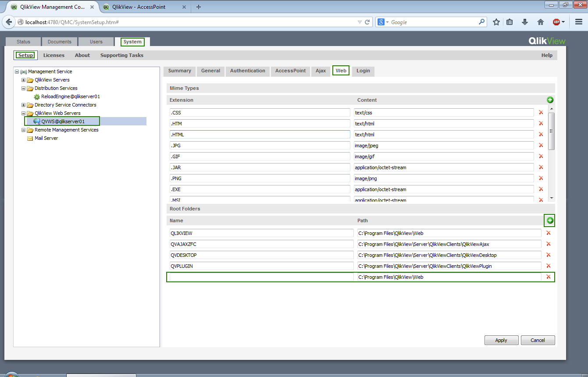Delete the .PNG mime type row
This screenshot has height=377, width=588.
coord(541,178)
